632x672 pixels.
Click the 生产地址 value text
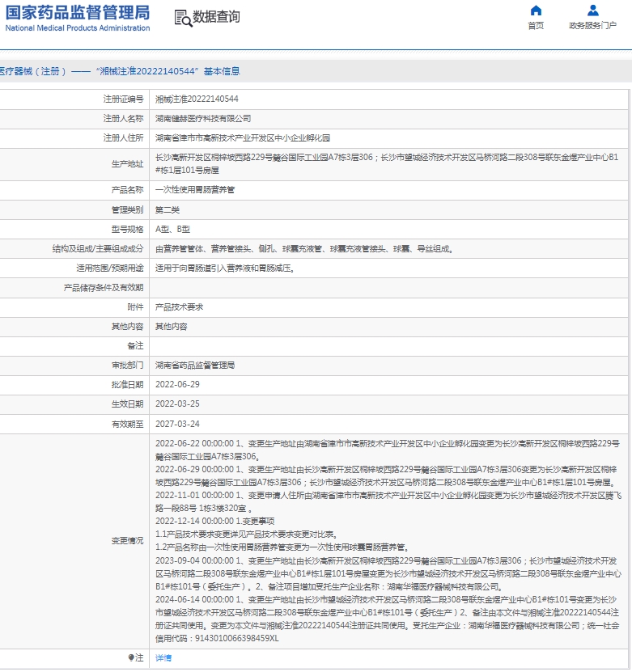387,163
